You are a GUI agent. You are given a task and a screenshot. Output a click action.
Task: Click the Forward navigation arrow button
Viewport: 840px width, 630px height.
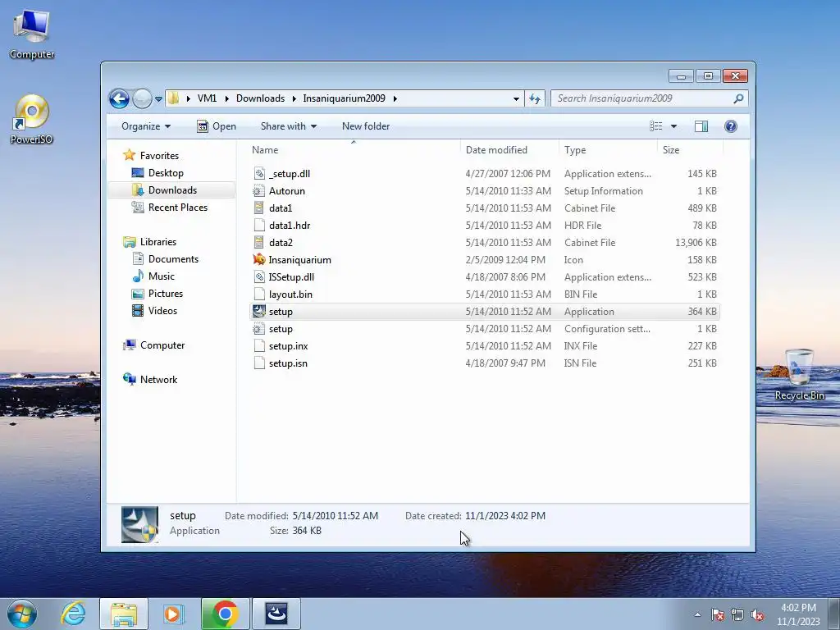pyautogui.click(x=142, y=98)
